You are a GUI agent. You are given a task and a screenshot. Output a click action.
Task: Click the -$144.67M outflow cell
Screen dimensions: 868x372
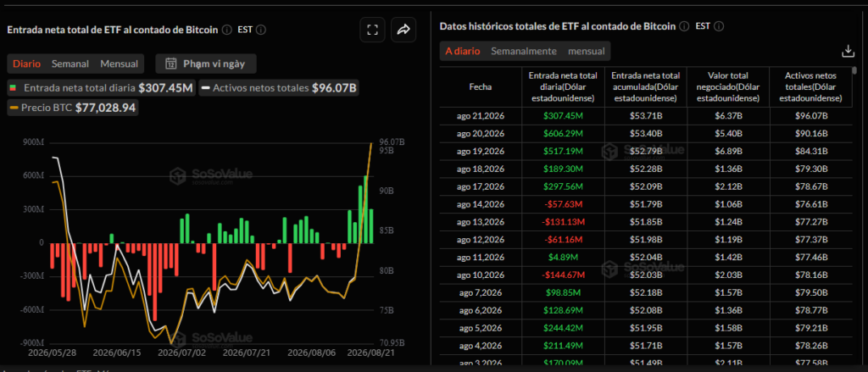pos(563,275)
